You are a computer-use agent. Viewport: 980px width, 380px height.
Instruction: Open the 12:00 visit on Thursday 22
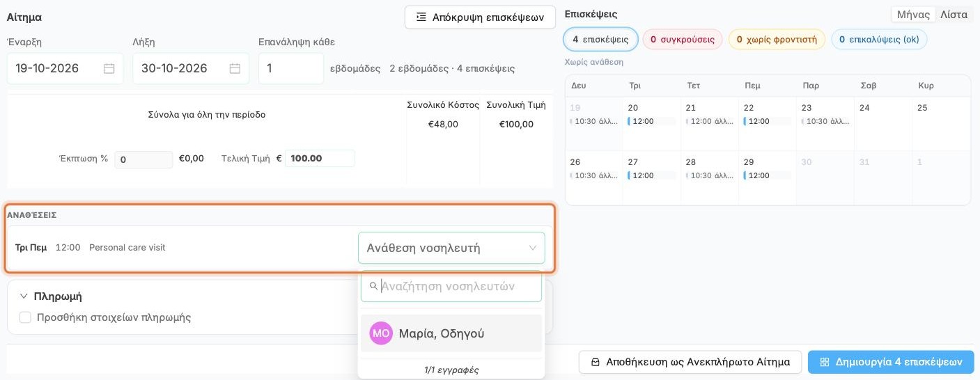tap(767, 121)
